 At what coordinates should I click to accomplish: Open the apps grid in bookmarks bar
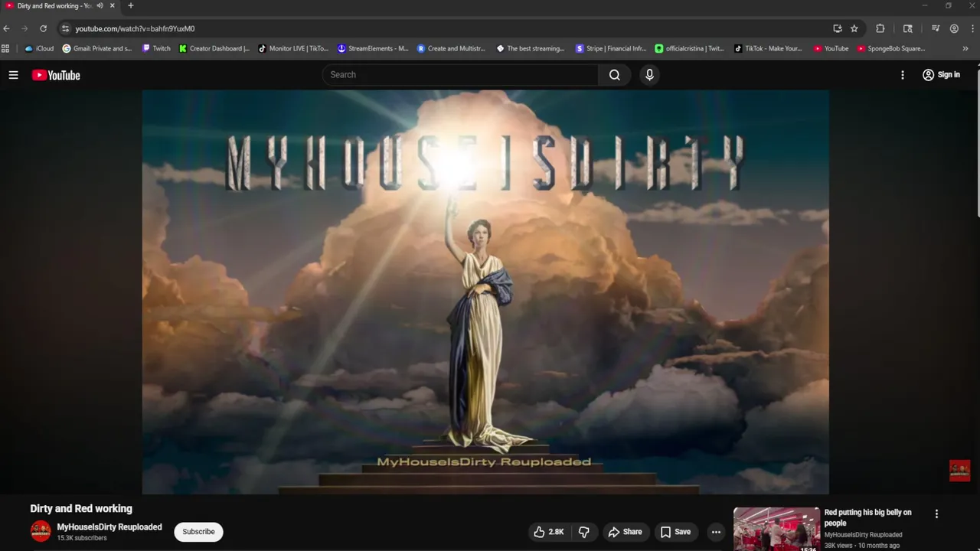[5, 48]
